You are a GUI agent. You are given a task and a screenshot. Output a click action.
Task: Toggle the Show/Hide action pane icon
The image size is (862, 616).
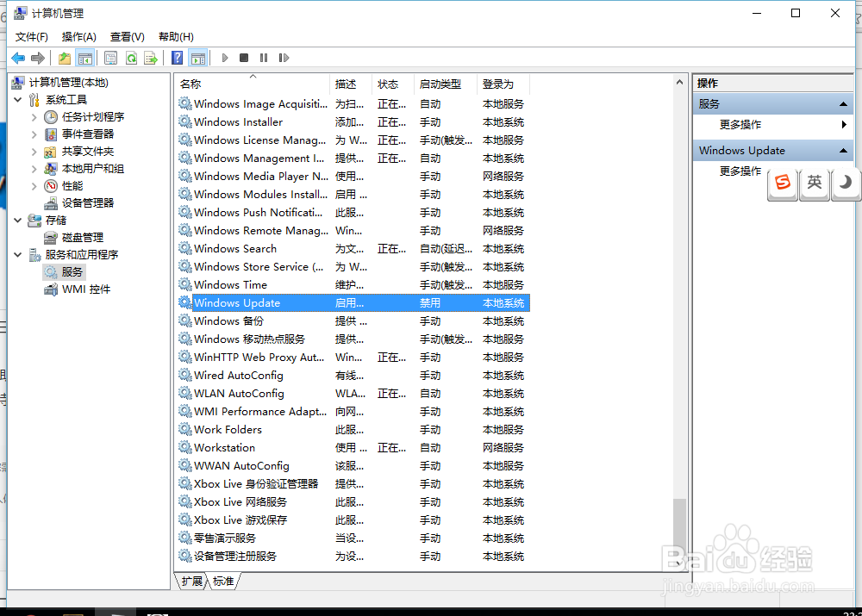(198, 58)
